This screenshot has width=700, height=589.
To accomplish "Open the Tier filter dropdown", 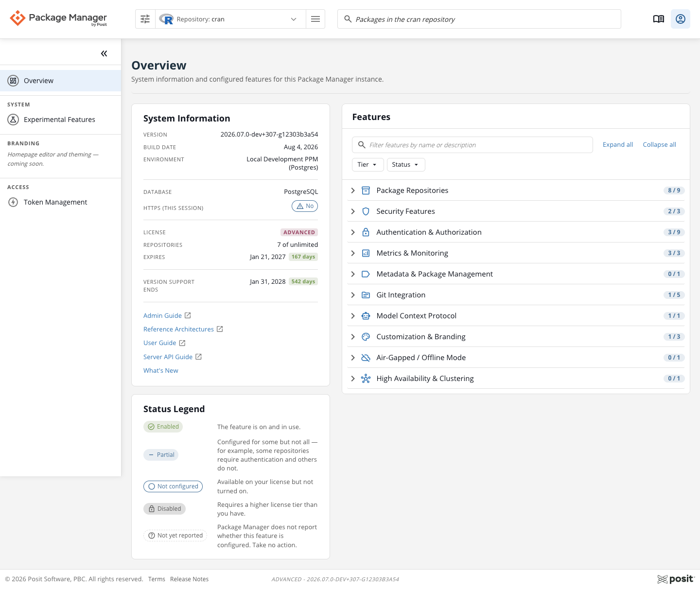I will click(368, 165).
